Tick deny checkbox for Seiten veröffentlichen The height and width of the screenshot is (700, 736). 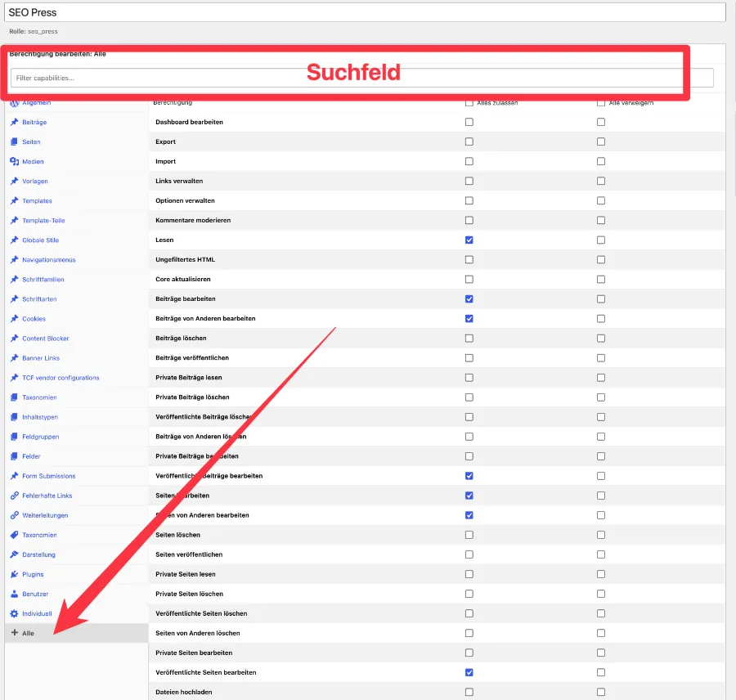pyautogui.click(x=601, y=554)
